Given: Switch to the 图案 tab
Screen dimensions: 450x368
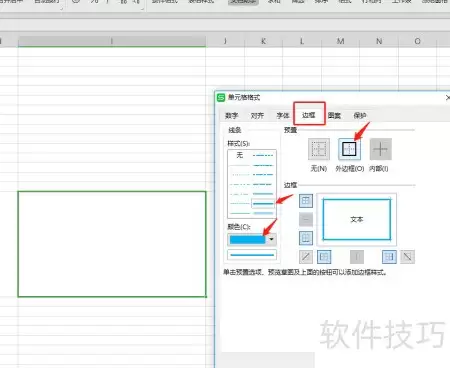Looking at the screenshot, I should [334, 115].
